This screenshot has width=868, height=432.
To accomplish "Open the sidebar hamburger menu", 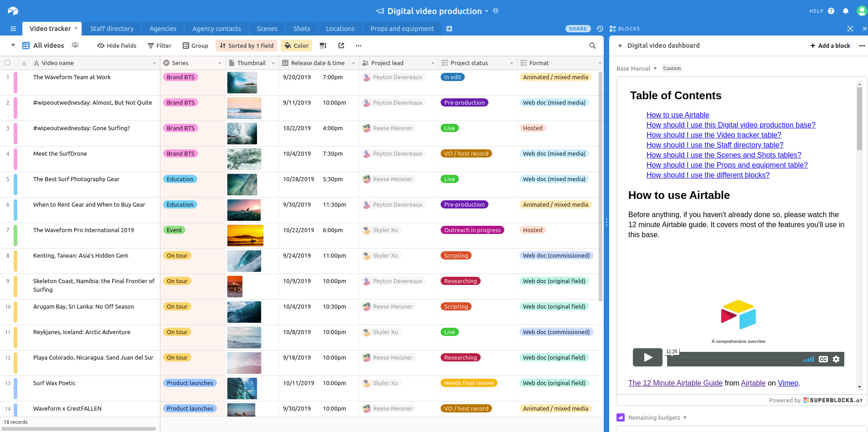I will pyautogui.click(x=12, y=28).
